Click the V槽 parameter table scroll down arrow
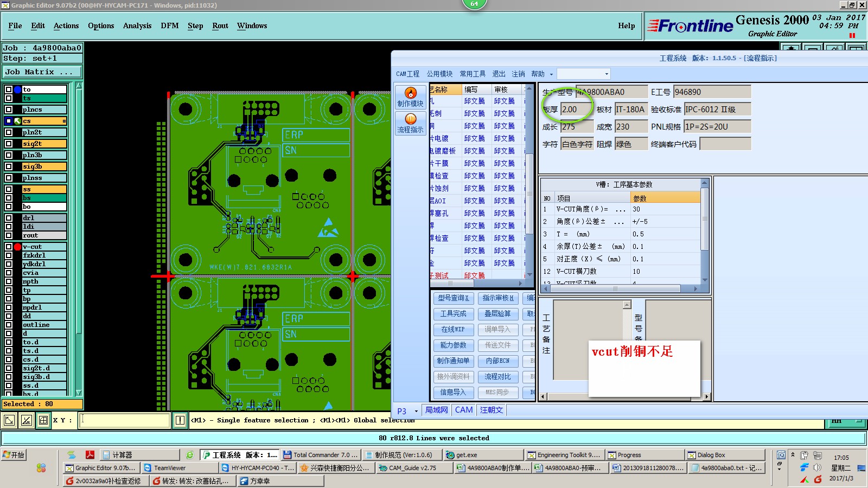 705,280
